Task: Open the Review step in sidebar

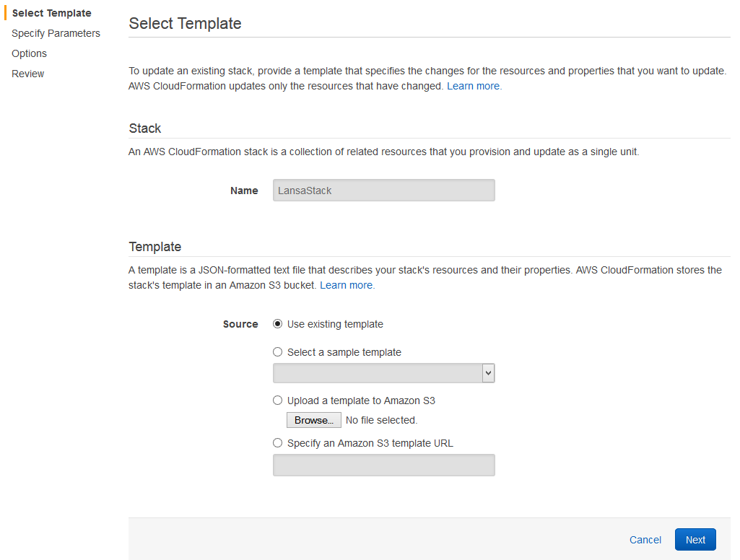Action: point(28,74)
